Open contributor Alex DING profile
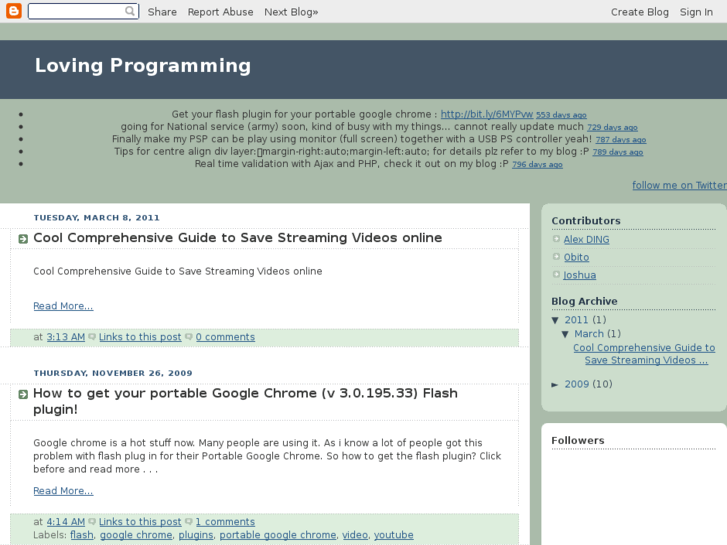727x545 pixels. 587,239
